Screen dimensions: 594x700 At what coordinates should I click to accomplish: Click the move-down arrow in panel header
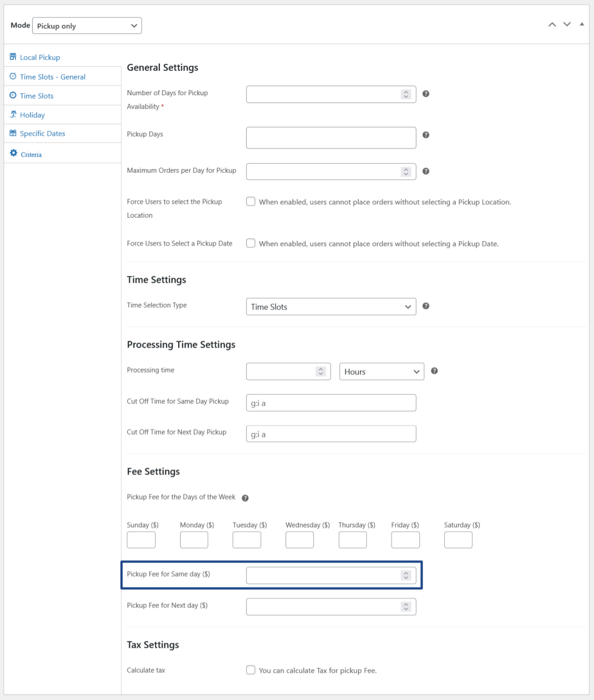[x=567, y=24]
